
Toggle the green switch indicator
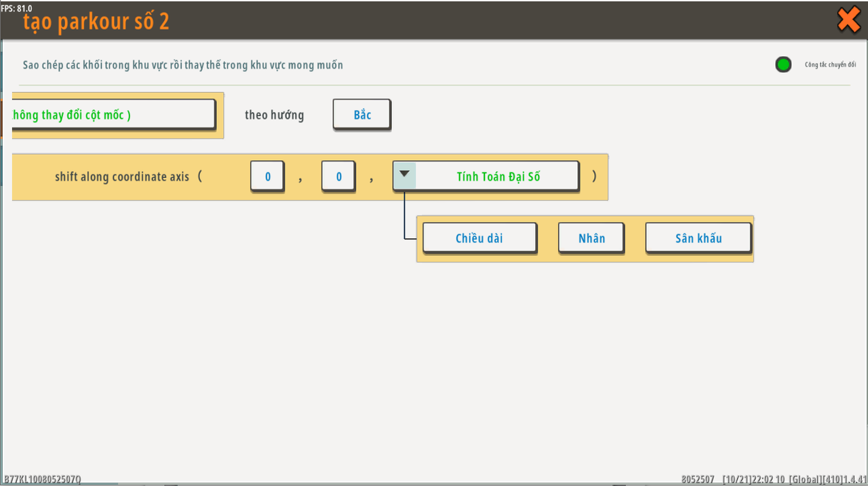pyautogui.click(x=783, y=65)
